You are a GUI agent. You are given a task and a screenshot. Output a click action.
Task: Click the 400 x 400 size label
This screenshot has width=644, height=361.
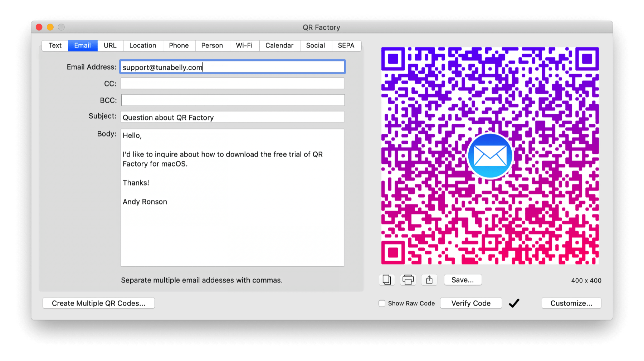click(586, 281)
